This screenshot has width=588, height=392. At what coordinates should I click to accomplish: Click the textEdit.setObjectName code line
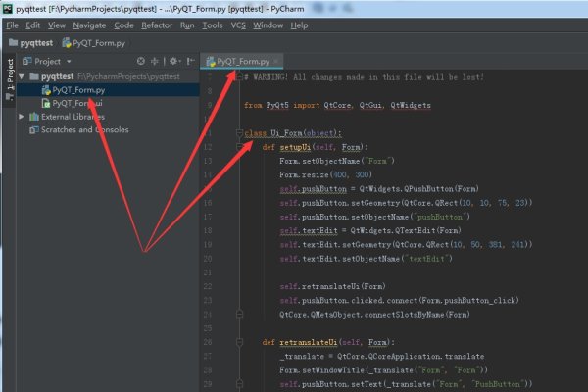pyautogui.click(x=366, y=259)
